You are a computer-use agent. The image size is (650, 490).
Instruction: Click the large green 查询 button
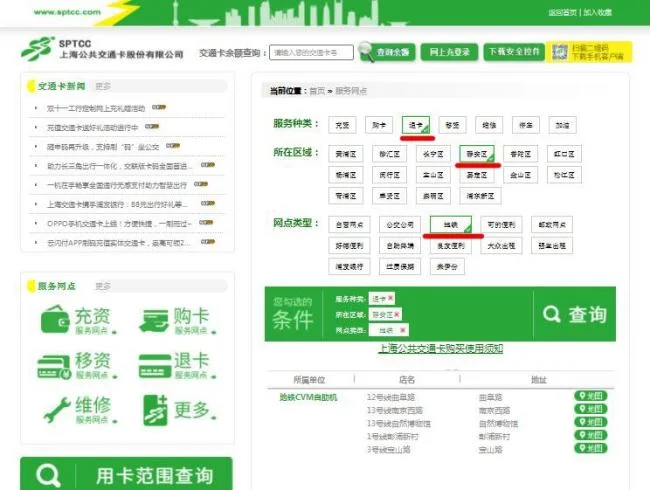click(575, 314)
